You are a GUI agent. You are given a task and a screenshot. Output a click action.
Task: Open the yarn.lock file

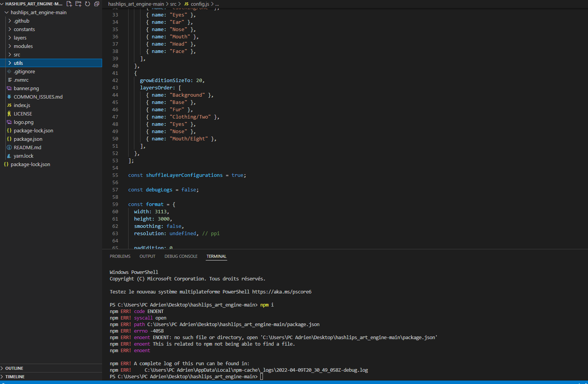pyautogui.click(x=24, y=156)
